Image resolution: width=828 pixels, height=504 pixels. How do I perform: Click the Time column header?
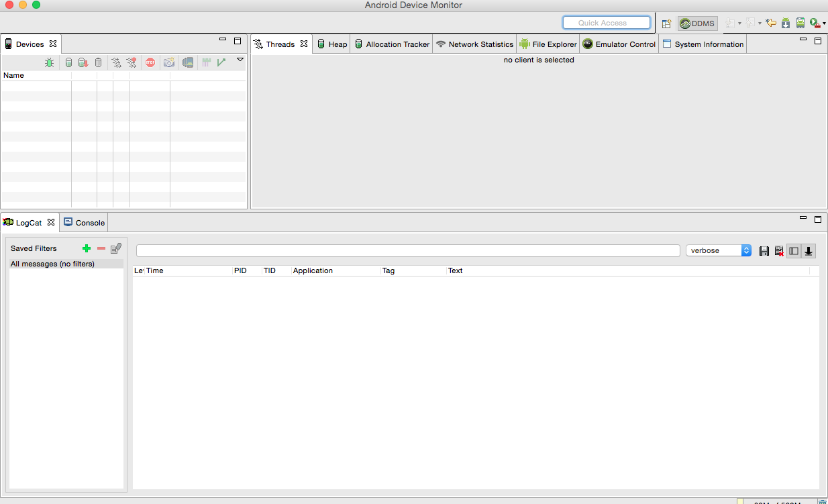click(188, 270)
